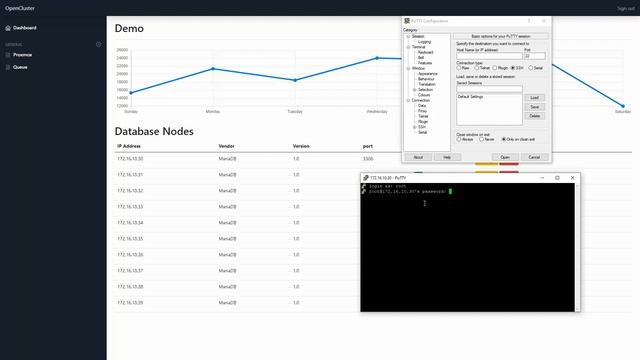The image size is (640, 360).
Task: Click the PuTTY Configuration title bar icon
Action: coord(407,21)
